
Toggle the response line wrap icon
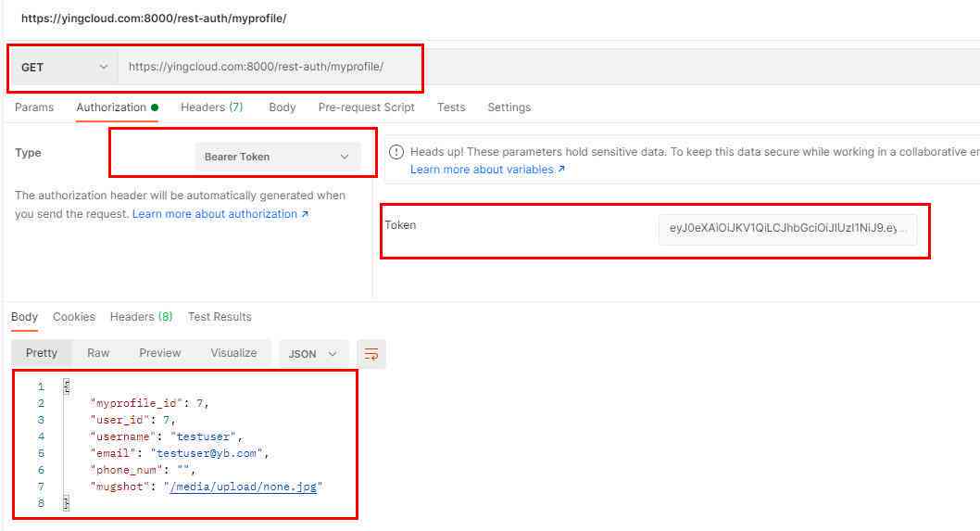point(371,354)
